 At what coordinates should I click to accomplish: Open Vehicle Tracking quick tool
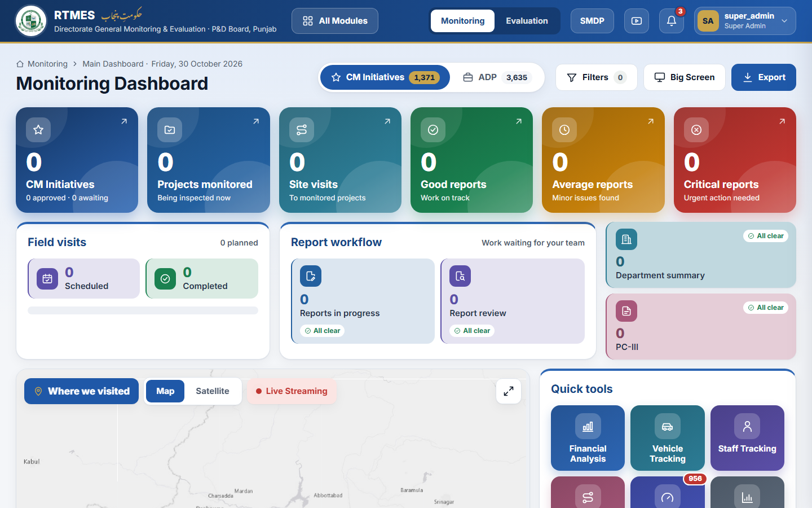click(x=668, y=438)
